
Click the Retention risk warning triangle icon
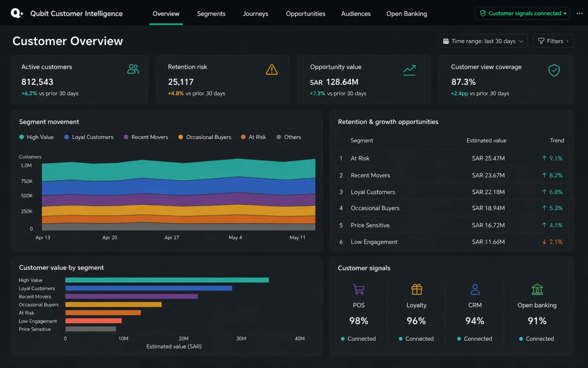272,69
